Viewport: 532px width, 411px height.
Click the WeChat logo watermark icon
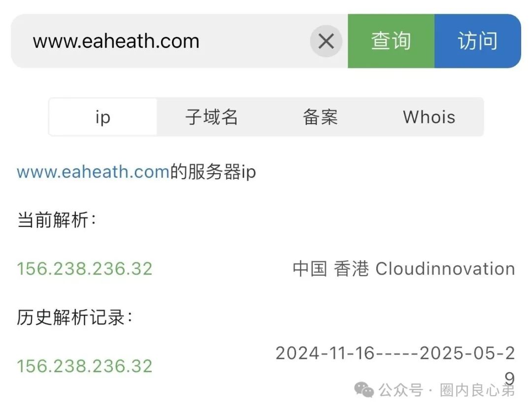click(364, 390)
